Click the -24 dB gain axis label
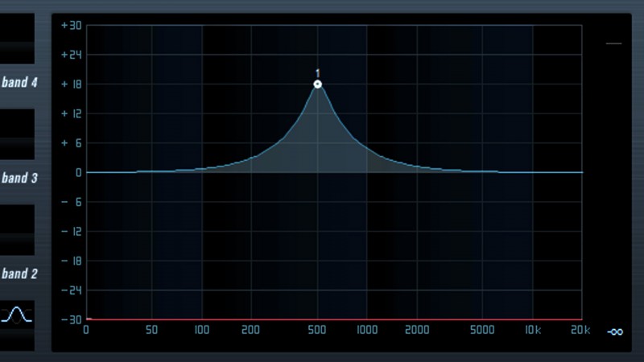Viewport: 644px width, 362px height. (71, 290)
